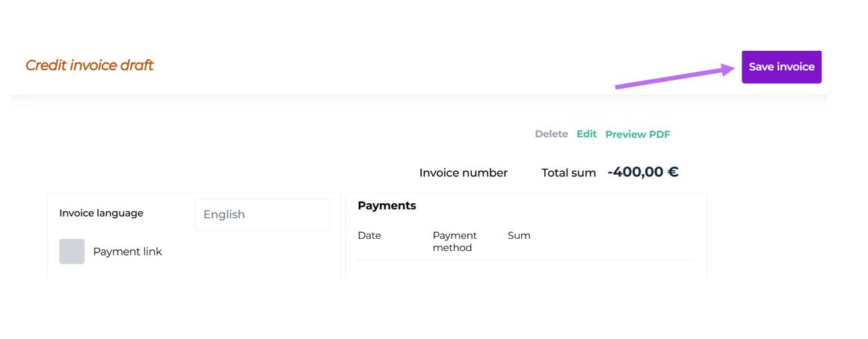Click the Payment method column header
Screen dimensions: 868x339
(454, 241)
